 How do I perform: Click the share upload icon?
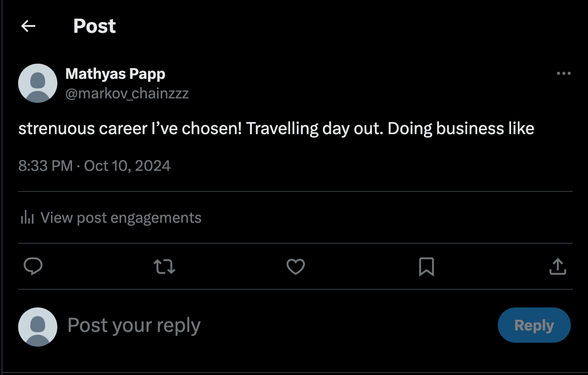click(x=558, y=267)
